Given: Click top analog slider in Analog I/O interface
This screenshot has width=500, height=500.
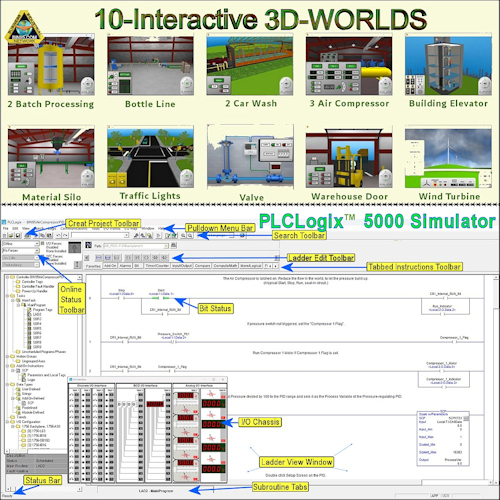Looking at the screenshot, I should [x=186, y=402].
